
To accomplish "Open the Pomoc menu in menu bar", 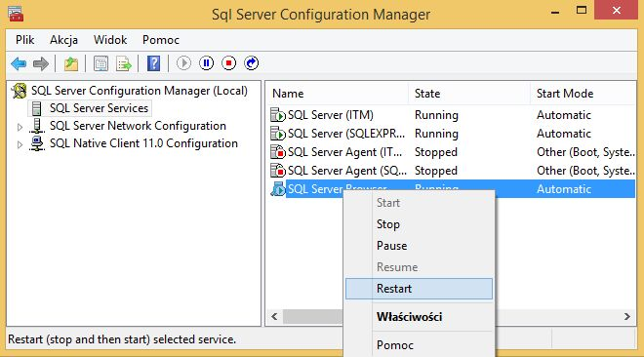I will click(161, 40).
